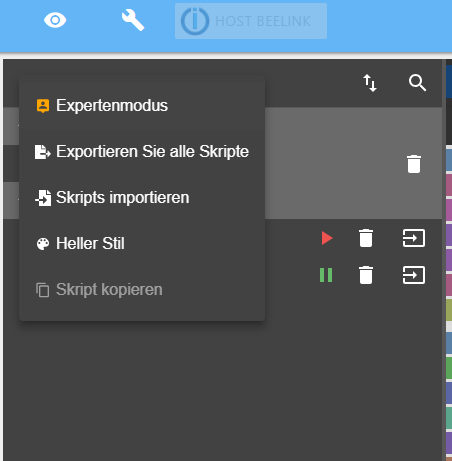Click the green block on right color strip
The height and width of the screenshot is (461, 452).
click(x=449, y=368)
